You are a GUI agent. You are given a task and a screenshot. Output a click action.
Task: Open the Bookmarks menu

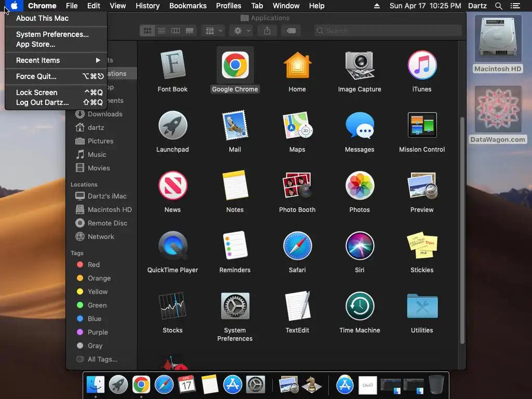point(188,6)
